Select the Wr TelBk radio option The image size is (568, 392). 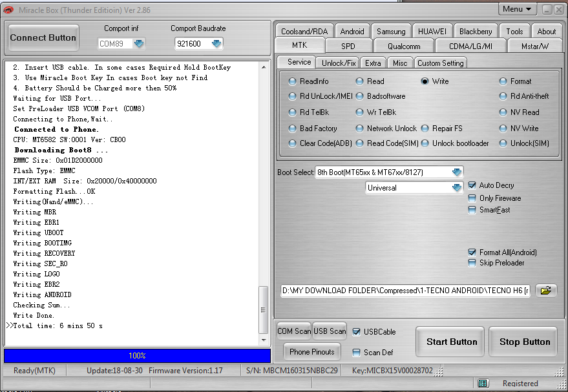359,112
